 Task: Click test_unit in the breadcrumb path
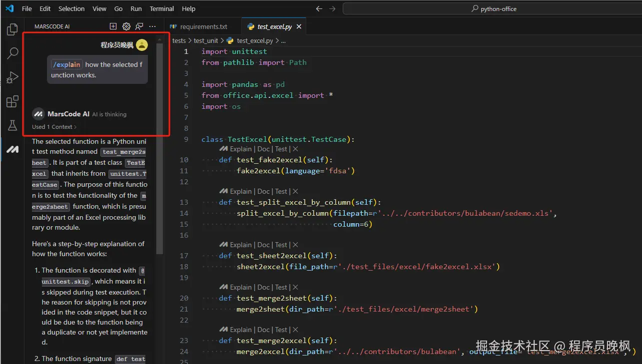[206, 41]
